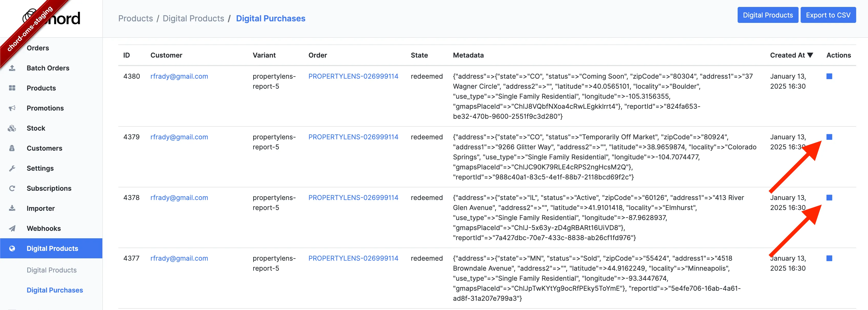Viewport: 868px width, 310px height.
Task: Click action icon for purchase 4380
Action: click(x=829, y=77)
